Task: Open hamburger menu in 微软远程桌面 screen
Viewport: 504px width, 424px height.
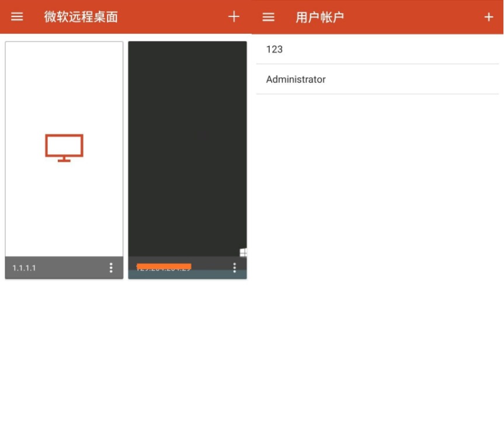Action: click(x=17, y=16)
